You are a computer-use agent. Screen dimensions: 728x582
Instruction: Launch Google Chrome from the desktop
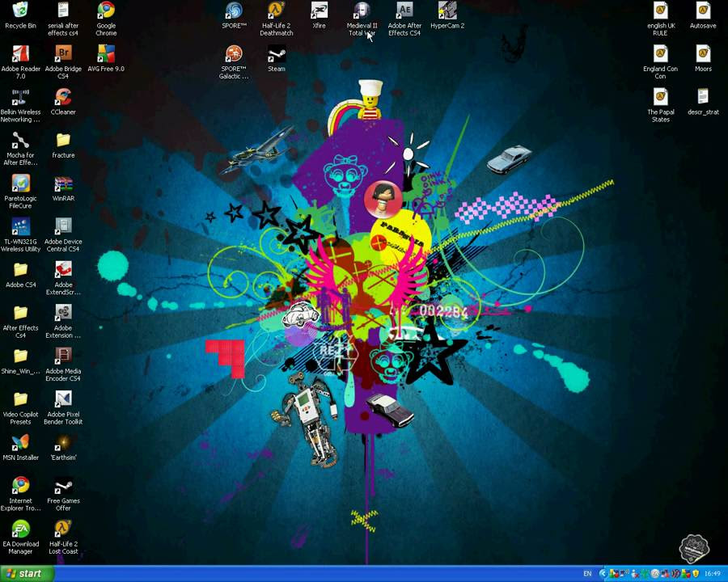click(106, 11)
